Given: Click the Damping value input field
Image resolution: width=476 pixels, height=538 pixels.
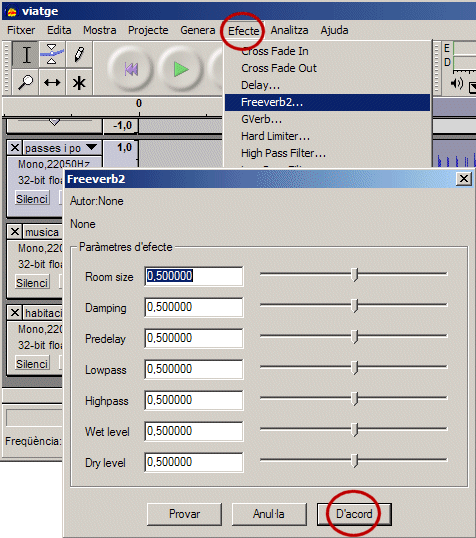Looking at the screenshot, I should coord(194,307).
